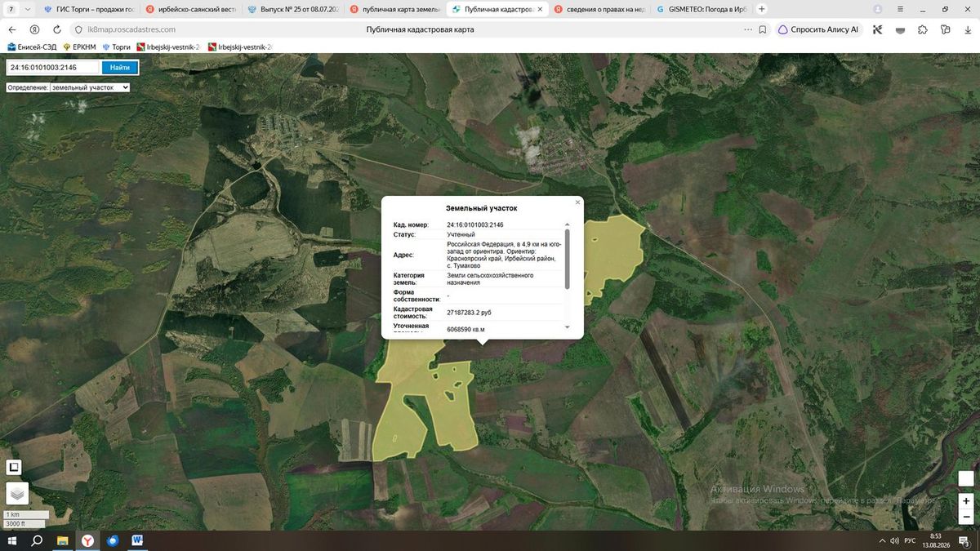Click the Yandex account icon beside back
980x551 pixels.
[34, 29]
